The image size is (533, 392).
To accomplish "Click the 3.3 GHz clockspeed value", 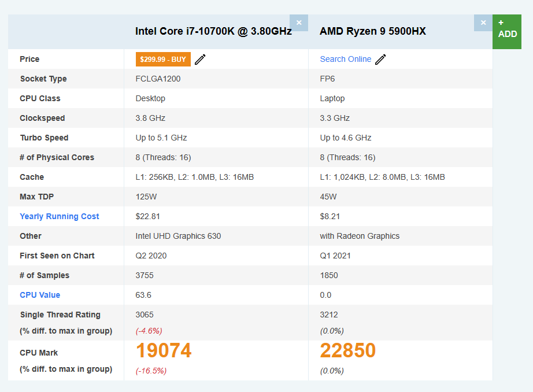I will tap(335, 119).
